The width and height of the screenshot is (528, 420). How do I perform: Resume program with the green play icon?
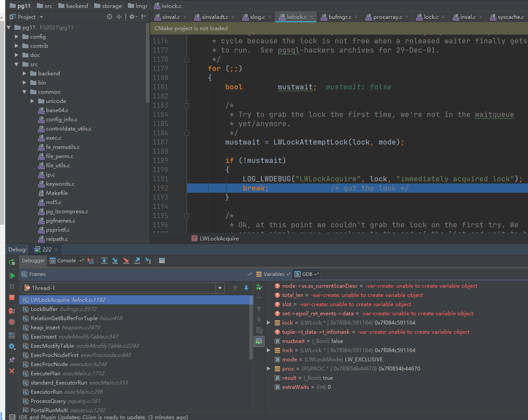point(12,275)
